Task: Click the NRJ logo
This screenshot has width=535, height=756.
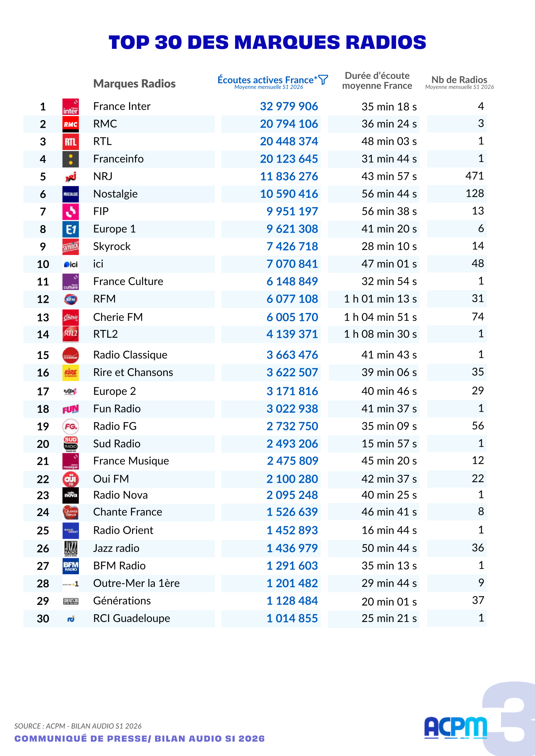Action: pyautogui.click(x=71, y=177)
